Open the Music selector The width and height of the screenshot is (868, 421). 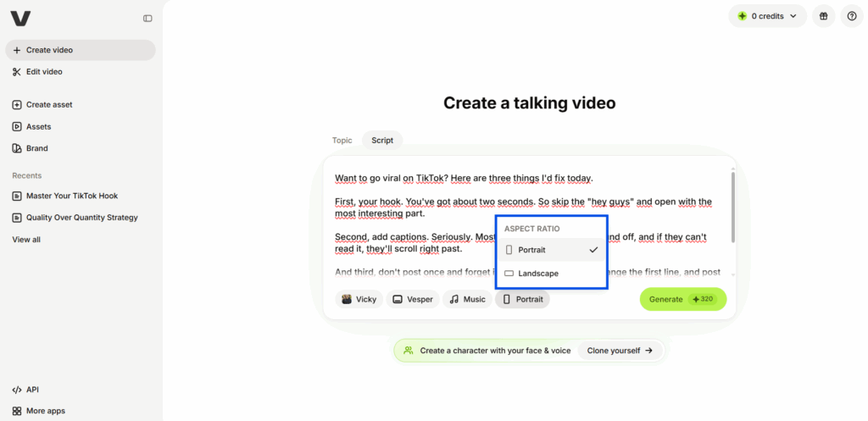468,299
